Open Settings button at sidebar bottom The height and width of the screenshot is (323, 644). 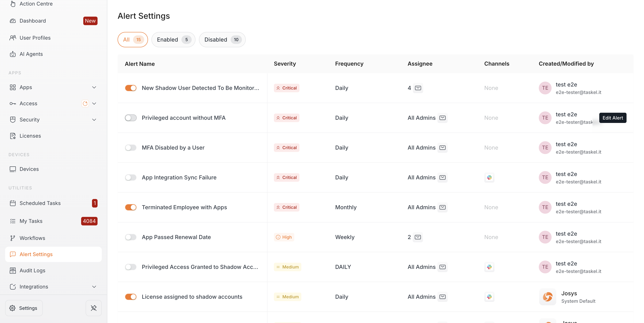[24, 308]
